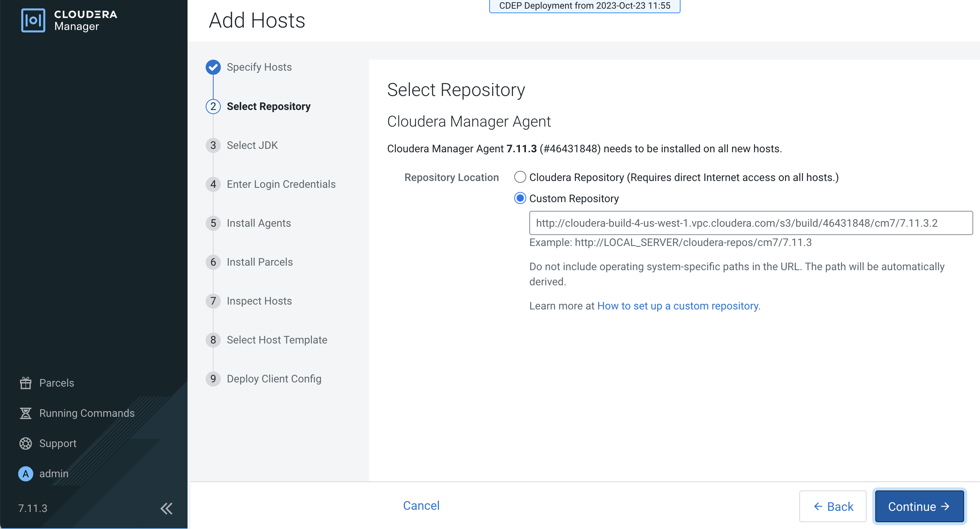Select the Custom Repository radio button

click(x=519, y=198)
